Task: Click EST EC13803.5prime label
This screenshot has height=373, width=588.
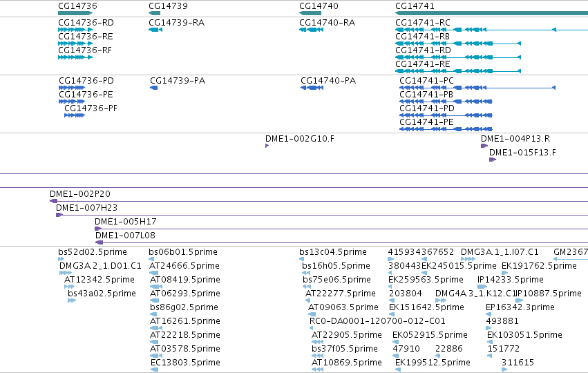Action: click(186, 363)
